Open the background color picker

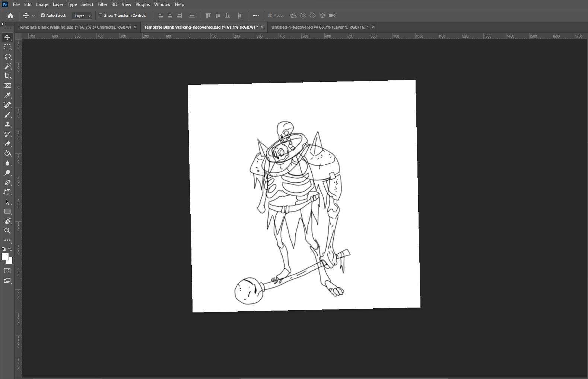pyautogui.click(x=10, y=262)
